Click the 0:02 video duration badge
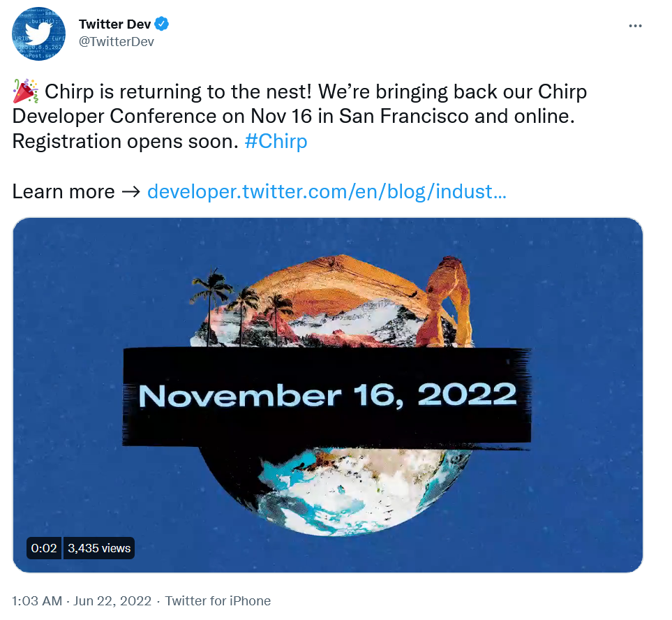The image size is (672, 620). pyautogui.click(x=44, y=548)
